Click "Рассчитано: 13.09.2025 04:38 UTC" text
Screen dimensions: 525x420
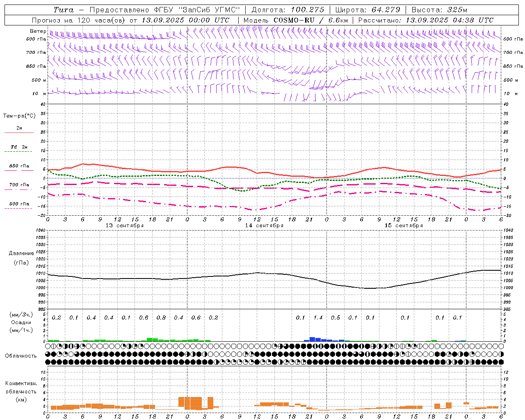pos(426,20)
